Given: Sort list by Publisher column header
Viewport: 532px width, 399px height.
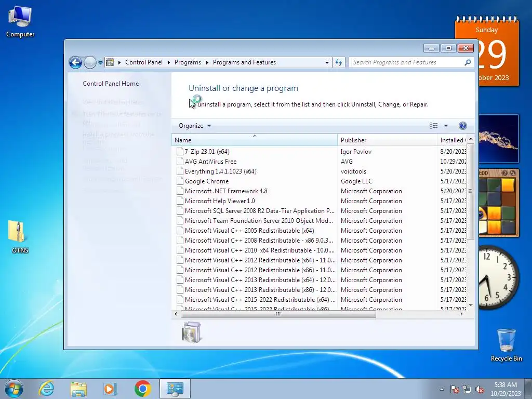Looking at the screenshot, I should 387,140.
